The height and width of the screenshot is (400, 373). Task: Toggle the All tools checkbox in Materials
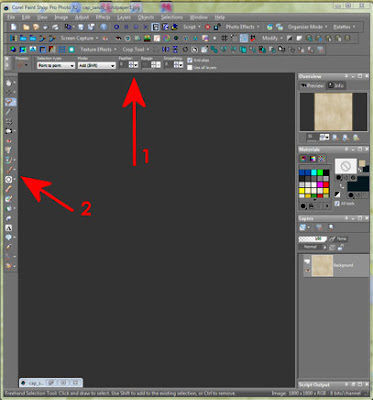(337, 203)
